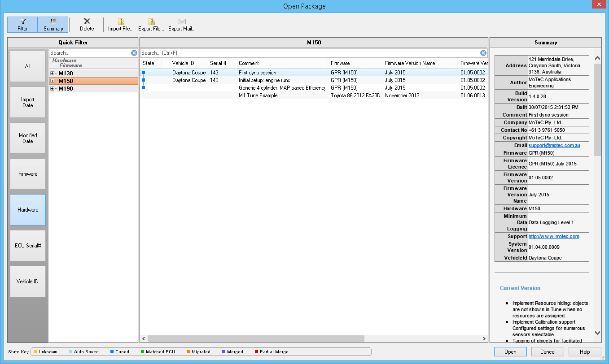Screen dimensions: 609x364
Task: Choose the Import Date filter category
Action: pos(28,103)
